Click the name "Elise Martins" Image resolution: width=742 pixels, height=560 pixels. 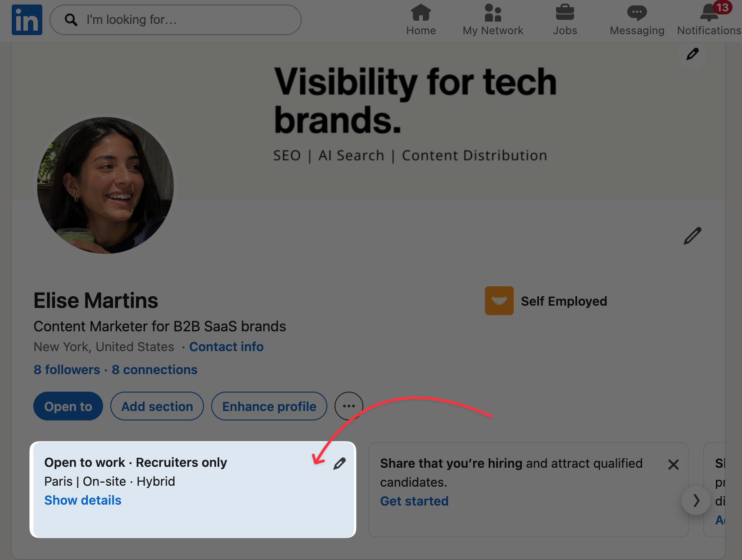click(x=96, y=300)
